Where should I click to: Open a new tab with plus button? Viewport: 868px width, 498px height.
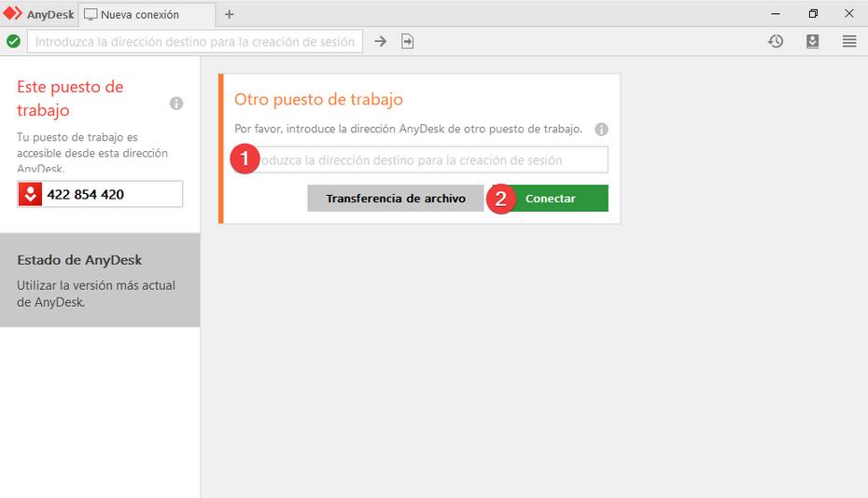230,14
